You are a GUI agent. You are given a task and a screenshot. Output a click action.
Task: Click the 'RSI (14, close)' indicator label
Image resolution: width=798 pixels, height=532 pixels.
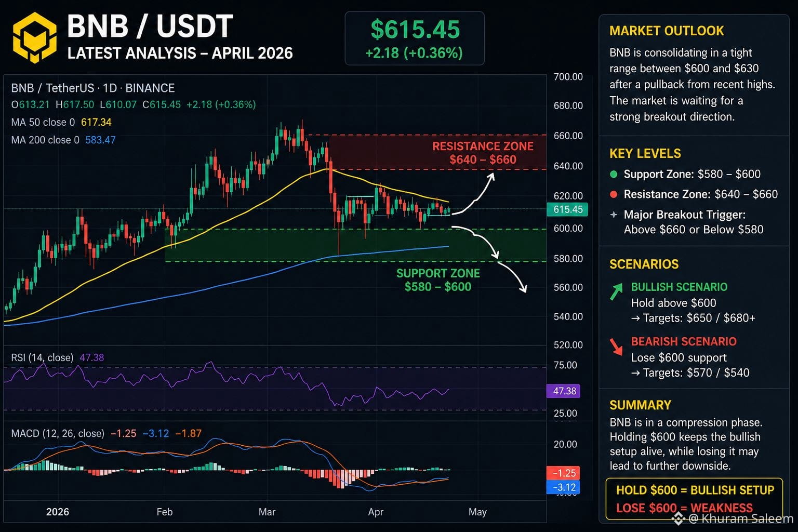pos(42,357)
